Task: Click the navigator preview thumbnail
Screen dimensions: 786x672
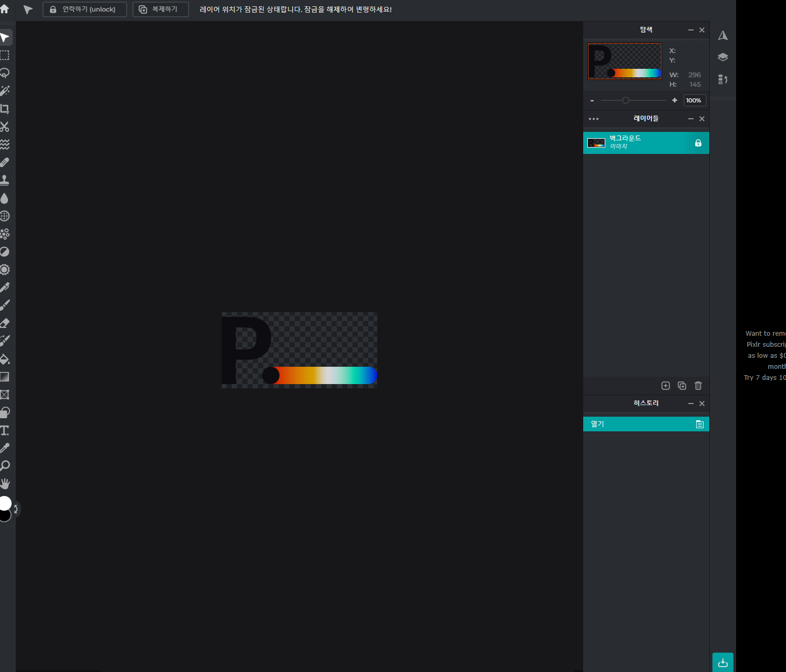Action: coord(625,61)
